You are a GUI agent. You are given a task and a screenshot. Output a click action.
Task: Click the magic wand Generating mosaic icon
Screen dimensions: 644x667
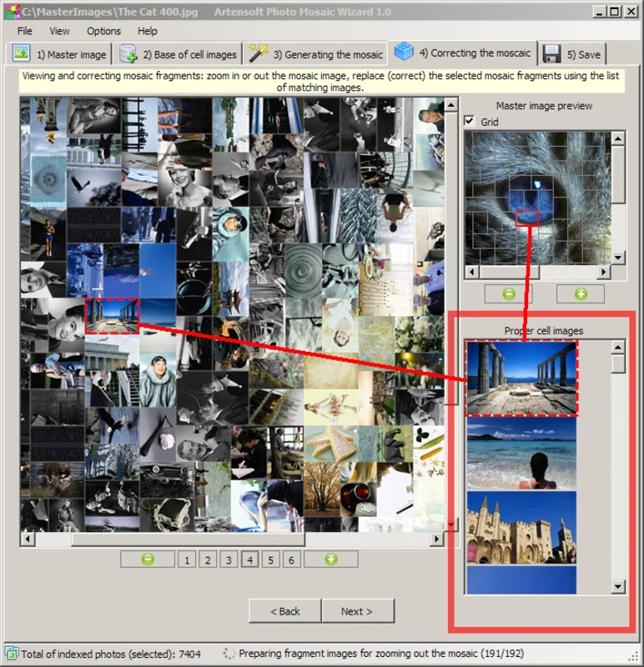click(258, 53)
